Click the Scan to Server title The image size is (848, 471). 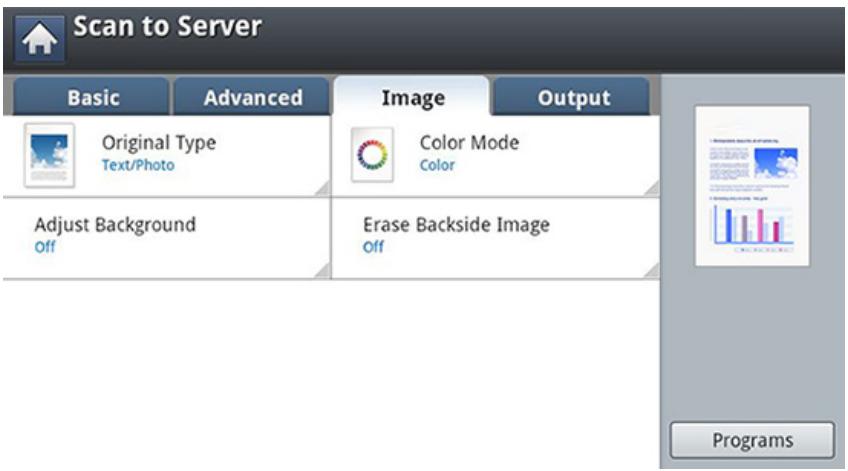point(168,26)
